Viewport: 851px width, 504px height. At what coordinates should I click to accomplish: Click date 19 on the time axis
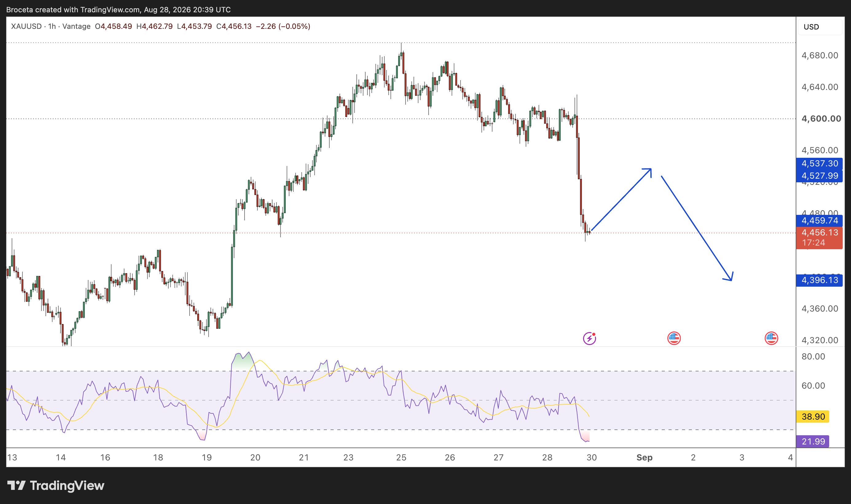pyautogui.click(x=207, y=457)
